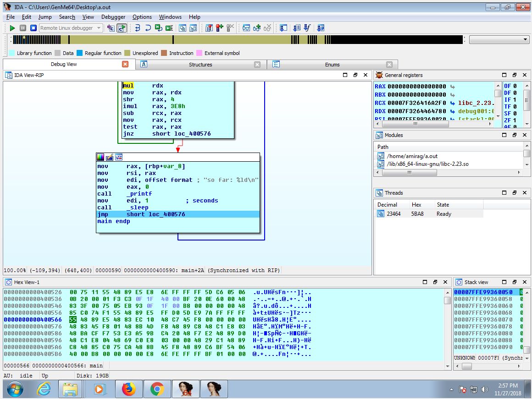The width and height of the screenshot is (532, 399).
Task: Click the jump arrow next to RBX value
Action: click(x=452, y=95)
